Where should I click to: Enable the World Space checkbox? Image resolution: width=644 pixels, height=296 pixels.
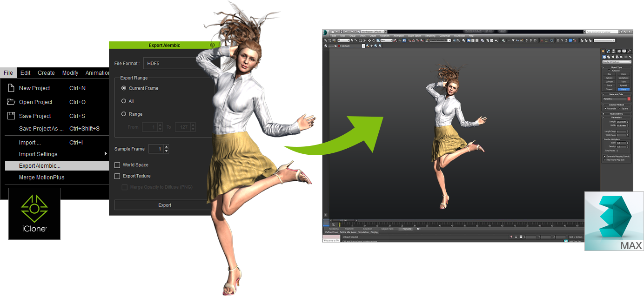117,165
